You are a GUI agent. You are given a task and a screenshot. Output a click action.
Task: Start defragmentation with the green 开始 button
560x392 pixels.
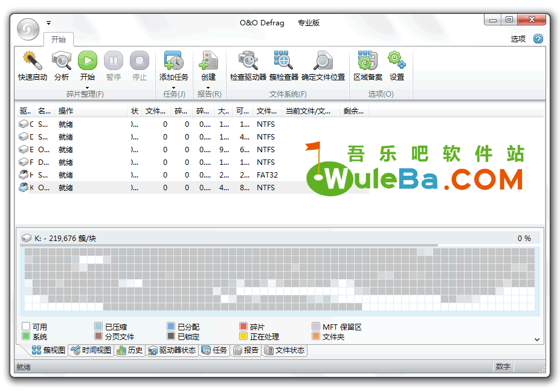pyautogui.click(x=88, y=66)
